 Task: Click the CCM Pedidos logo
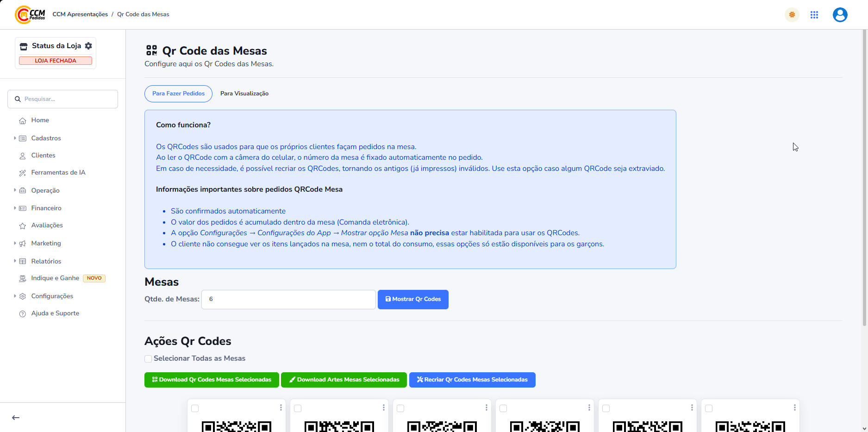pyautogui.click(x=30, y=14)
